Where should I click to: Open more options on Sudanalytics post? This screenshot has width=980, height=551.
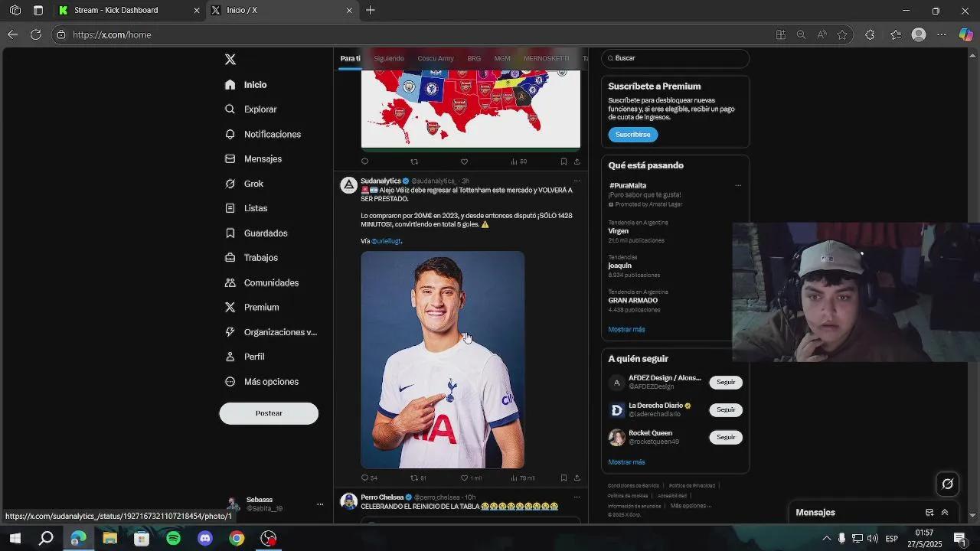(577, 181)
